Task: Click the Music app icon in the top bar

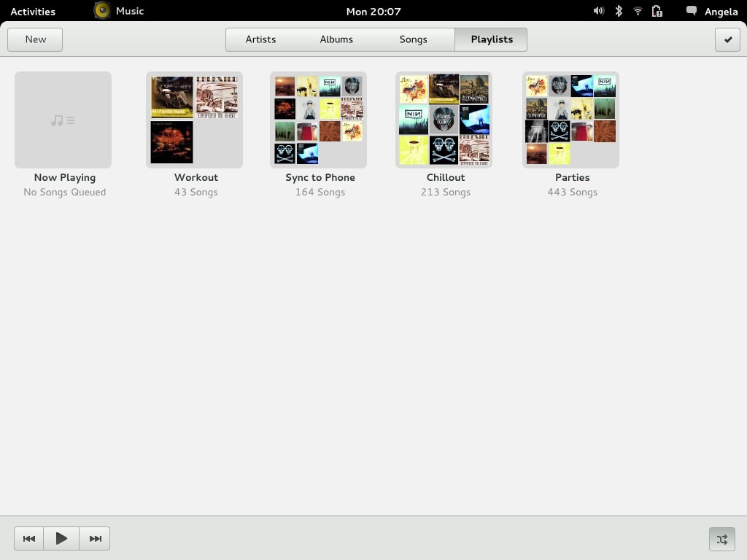Action: coord(102,10)
